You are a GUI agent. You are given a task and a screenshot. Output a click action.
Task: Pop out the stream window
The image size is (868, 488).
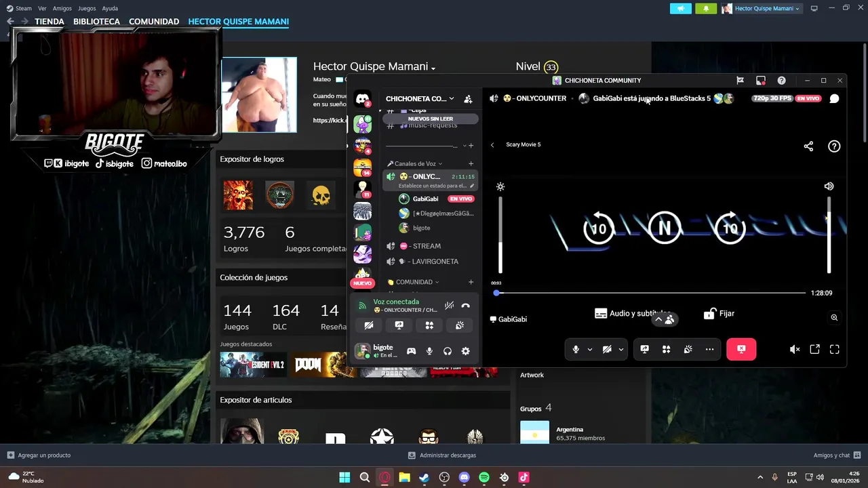point(814,349)
